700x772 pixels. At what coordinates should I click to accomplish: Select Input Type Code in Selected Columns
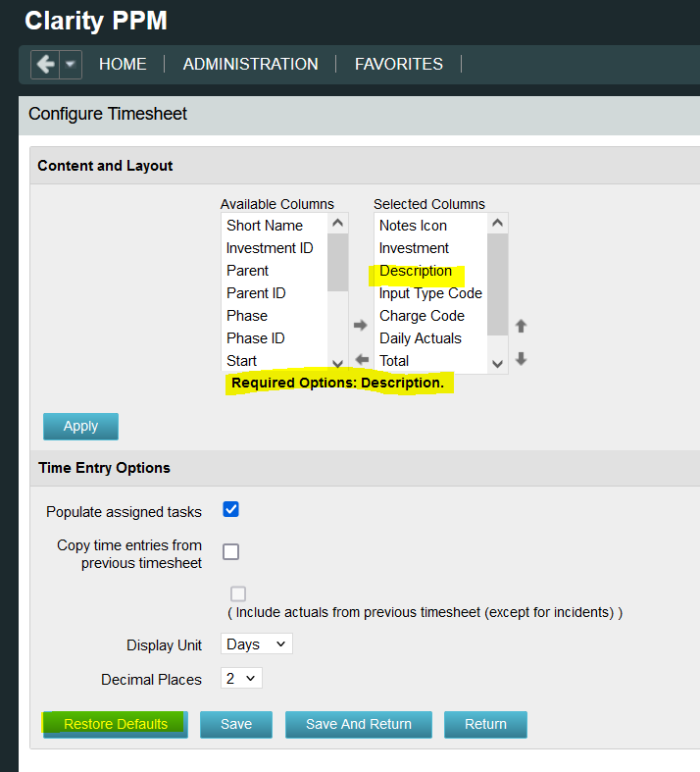click(x=430, y=293)
